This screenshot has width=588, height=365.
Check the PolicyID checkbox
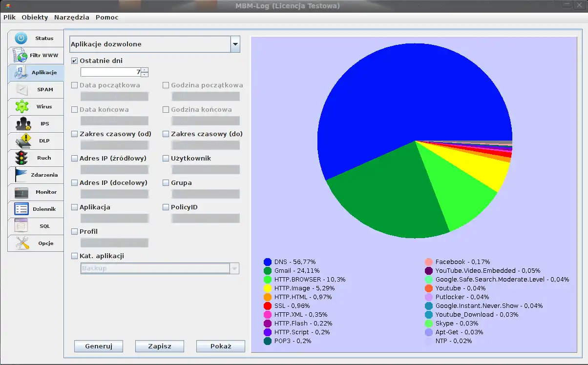[166, 207]
